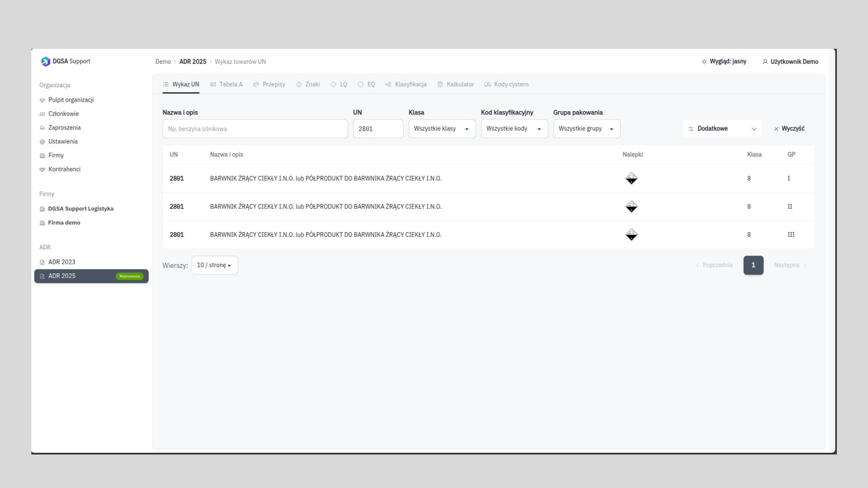Click the Członkowie people icon
The image size is (868, 488).
click(x=42, y=114)
